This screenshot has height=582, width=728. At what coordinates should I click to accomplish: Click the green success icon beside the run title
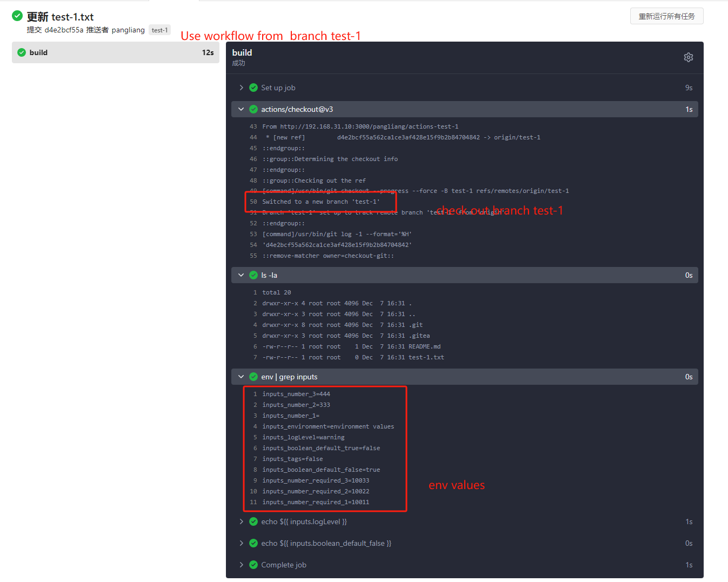pos(17,16)
